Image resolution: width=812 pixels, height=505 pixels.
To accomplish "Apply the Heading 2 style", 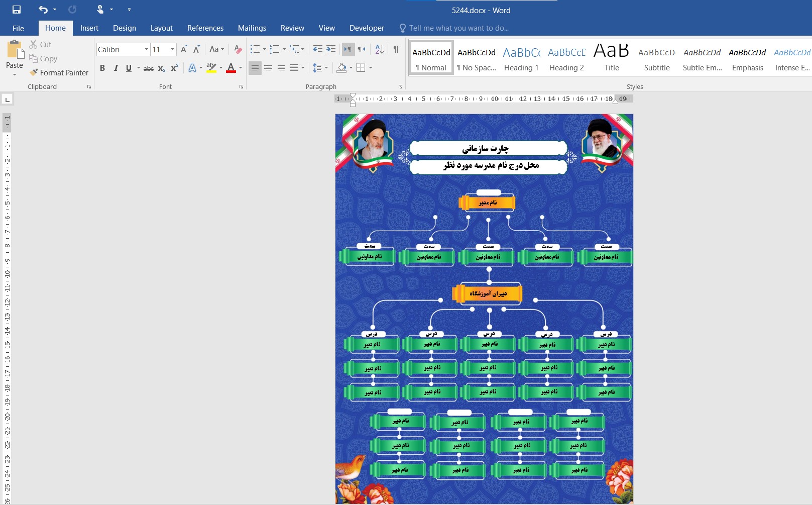I will [x=566, y=58].
